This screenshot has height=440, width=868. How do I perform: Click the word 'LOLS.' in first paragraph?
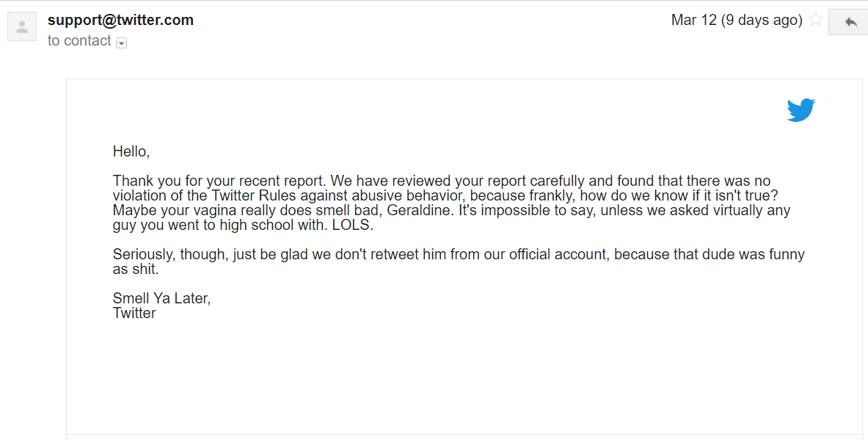(x=353, y=226)
